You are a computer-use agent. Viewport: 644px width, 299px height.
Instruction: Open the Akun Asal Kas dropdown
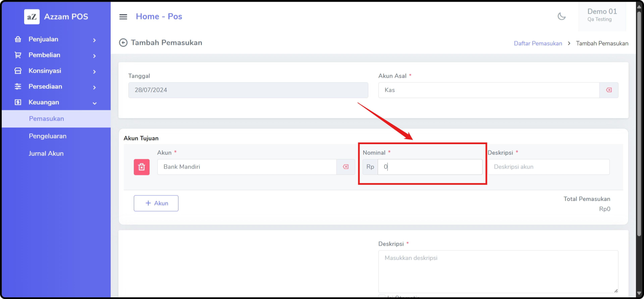(489, 90)
